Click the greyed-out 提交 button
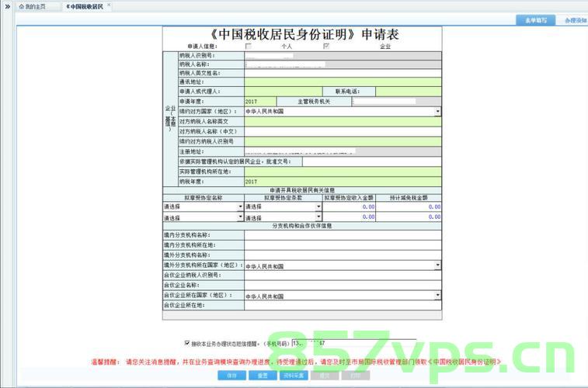The height and width of the screenshot is (388, 588). tap(325, 376)
